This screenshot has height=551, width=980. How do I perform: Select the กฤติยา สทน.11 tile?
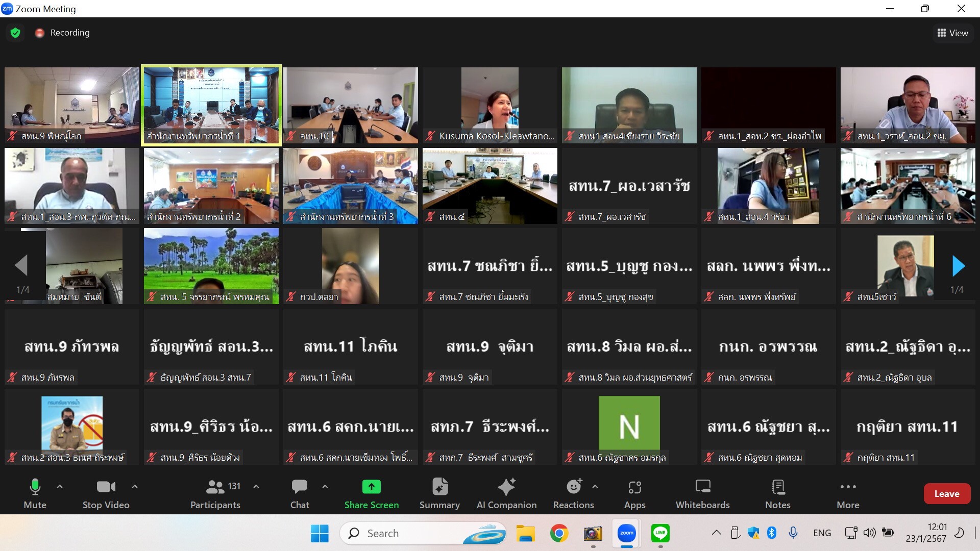[908, 427]
